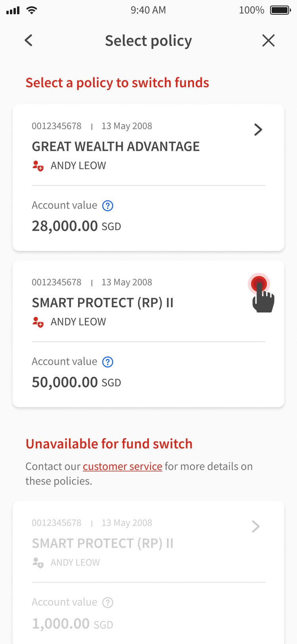Open Great Wealth Advantage using its chevron
Screen dimensions: 297x644
click(258, 130)
